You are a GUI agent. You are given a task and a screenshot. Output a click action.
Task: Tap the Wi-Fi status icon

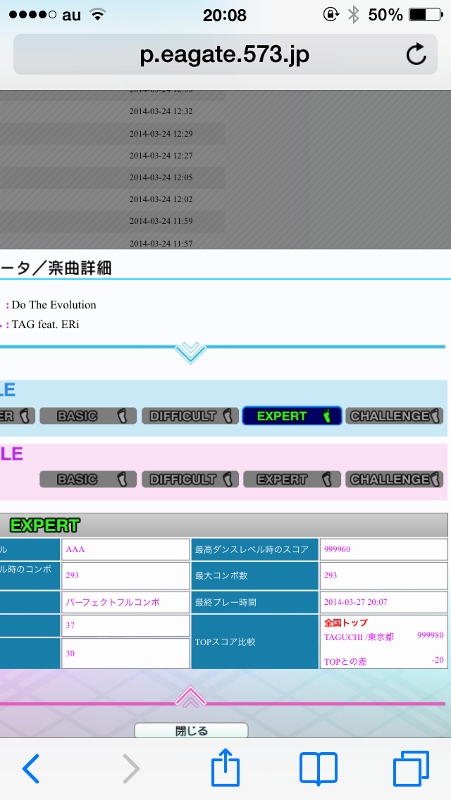97,15
